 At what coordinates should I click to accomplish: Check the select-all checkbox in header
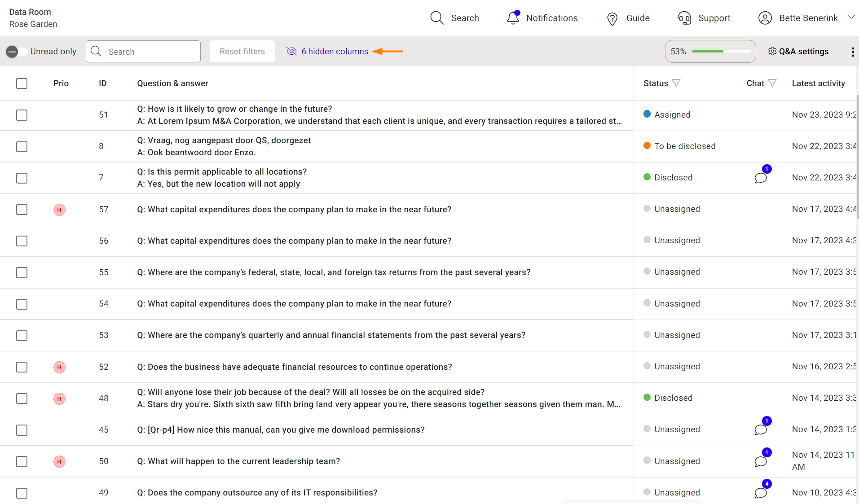pos(22,83)
